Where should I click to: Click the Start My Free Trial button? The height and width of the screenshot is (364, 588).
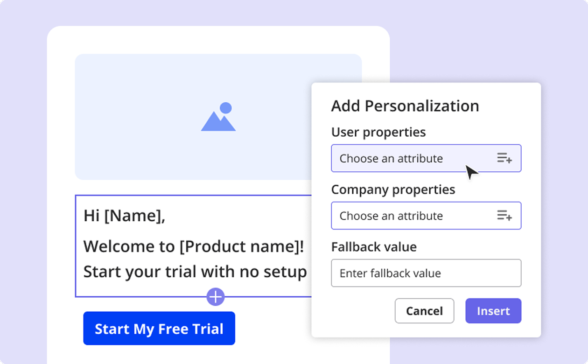pyautogui.click(x=159, y=329)
